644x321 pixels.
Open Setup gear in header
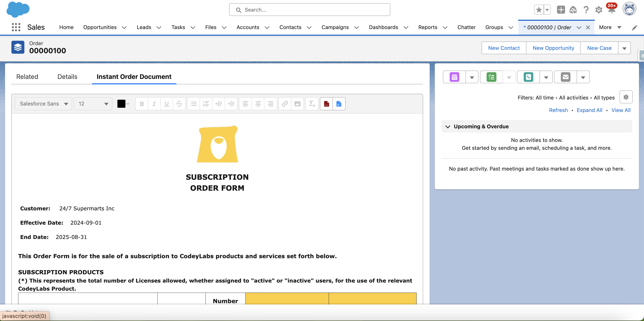tap(599, 10)
